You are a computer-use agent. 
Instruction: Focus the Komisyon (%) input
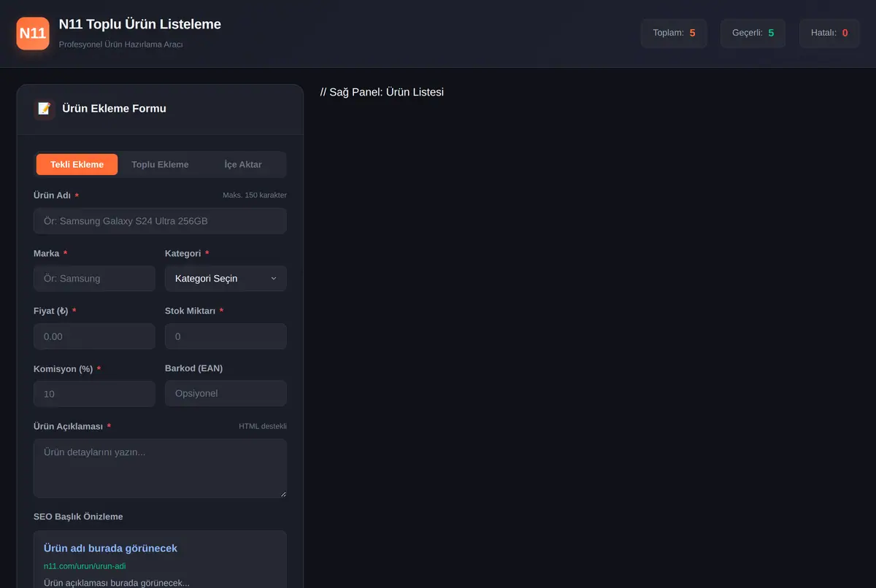point(94,394)
